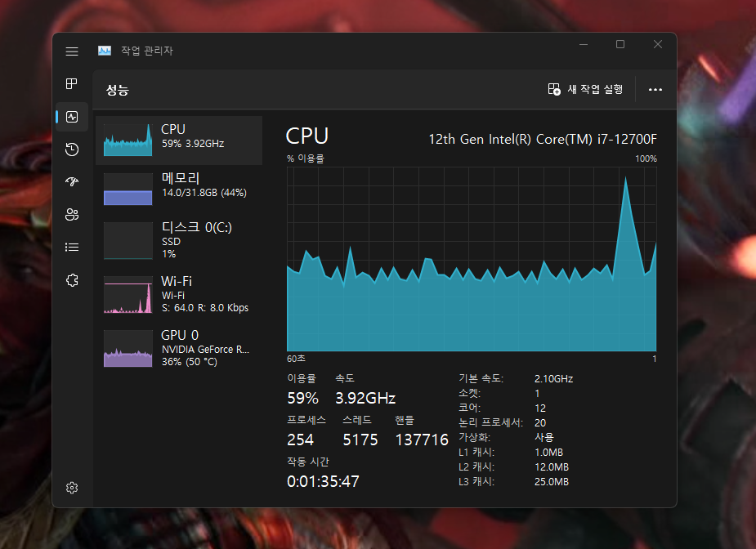This screenshot has width=756, height=549.
Task: Click the Task Manager app icon
Action: click(105, 51)
